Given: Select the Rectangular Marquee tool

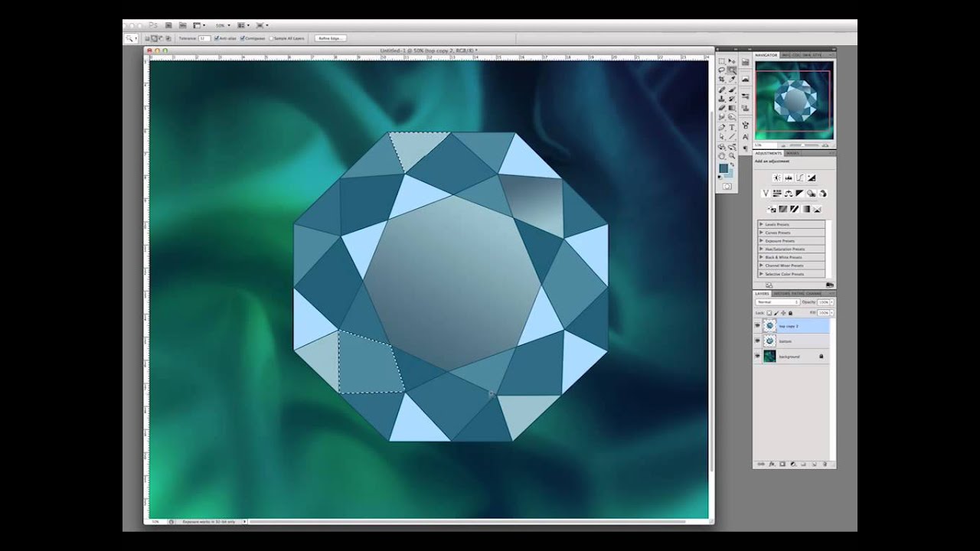Looking at the screenshot, I should (721, 61).
